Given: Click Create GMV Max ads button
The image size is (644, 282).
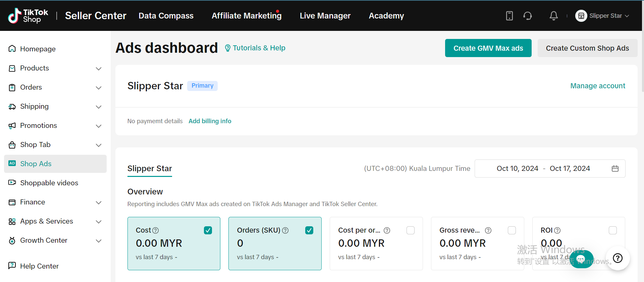Looking at the screenshot, I should click(488, 48).
